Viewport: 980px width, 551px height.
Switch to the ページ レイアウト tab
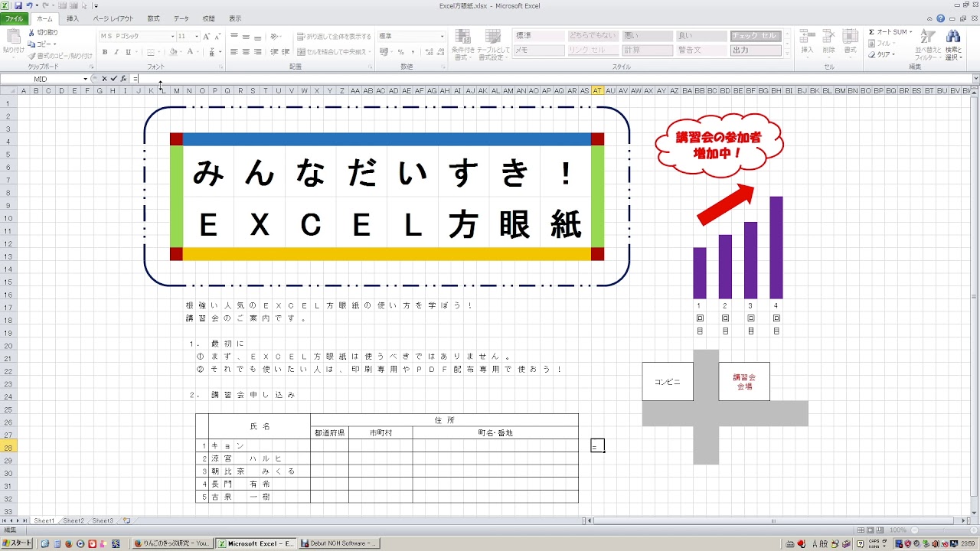(113, 18)
